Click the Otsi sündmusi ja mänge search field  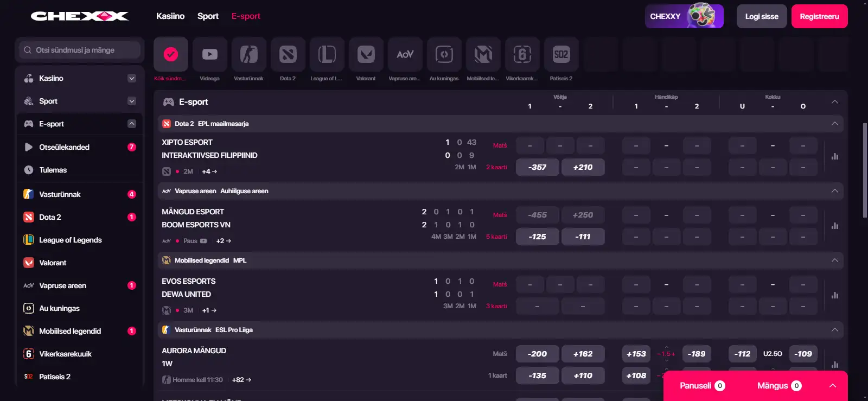pos(80,50)
